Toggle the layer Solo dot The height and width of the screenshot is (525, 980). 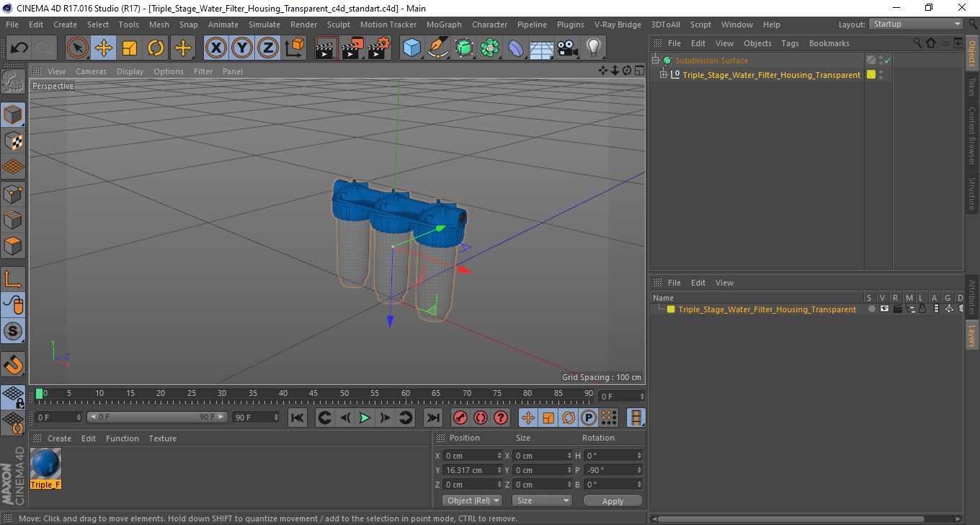click(x=871, y=309)
